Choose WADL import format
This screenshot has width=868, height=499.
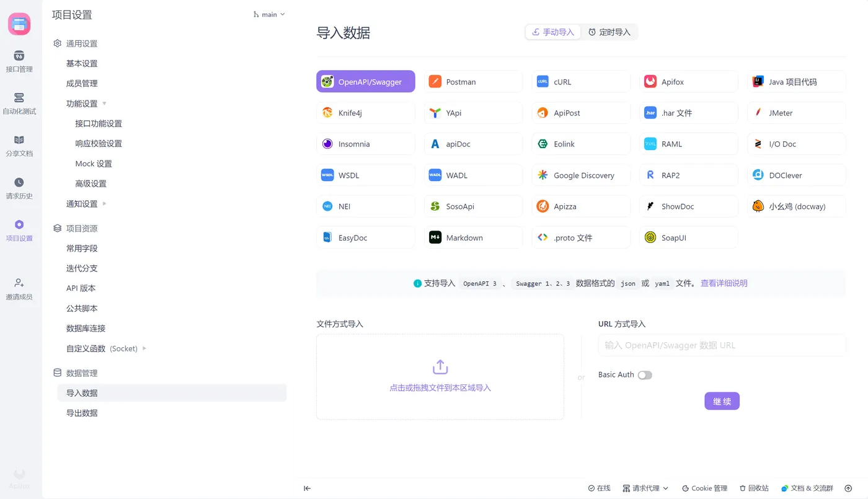point(474,175)
